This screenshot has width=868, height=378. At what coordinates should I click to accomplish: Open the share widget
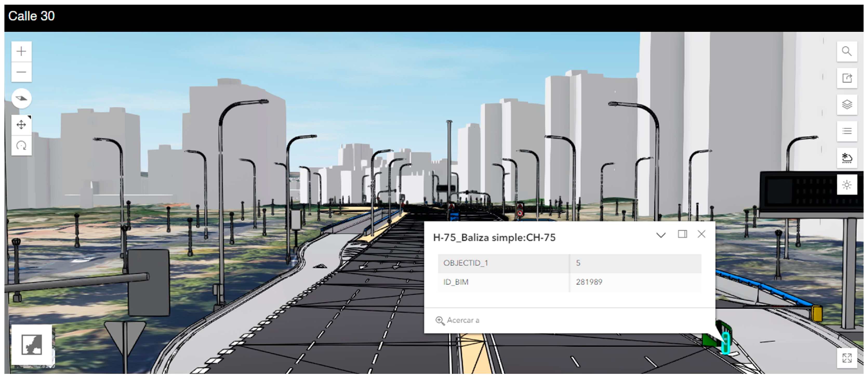[x=847, y=78]
